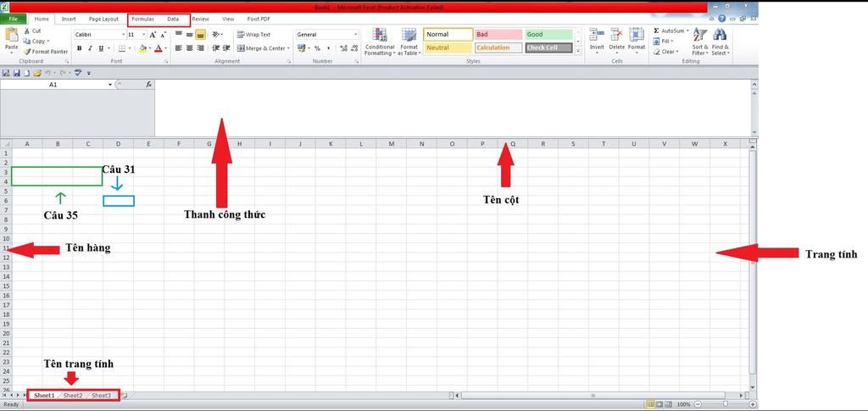
Task: Increase decimal places
Action: point(342,48)
